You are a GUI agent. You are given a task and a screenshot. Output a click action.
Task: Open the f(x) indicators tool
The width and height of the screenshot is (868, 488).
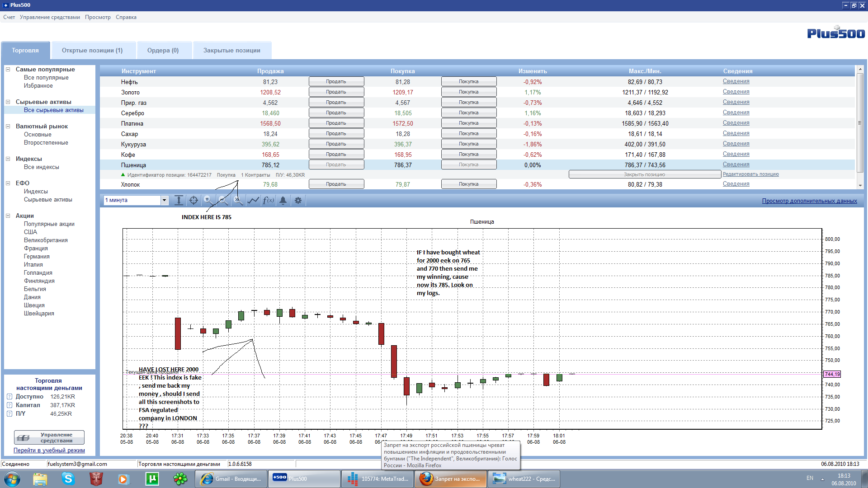(268, 200)
